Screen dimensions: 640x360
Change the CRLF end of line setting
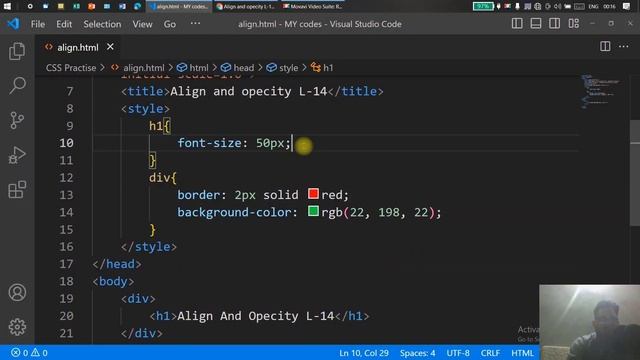(x=490, y=353)
